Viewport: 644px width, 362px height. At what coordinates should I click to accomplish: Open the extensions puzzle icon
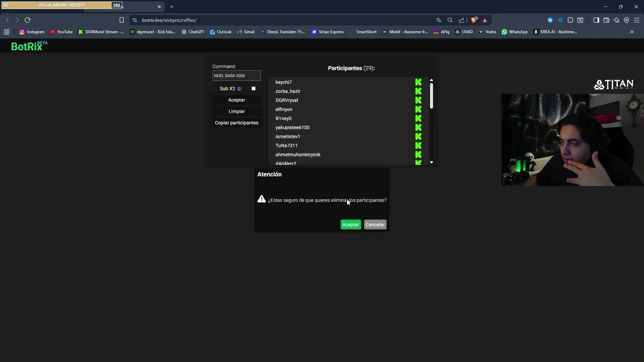tap(570, 20)
